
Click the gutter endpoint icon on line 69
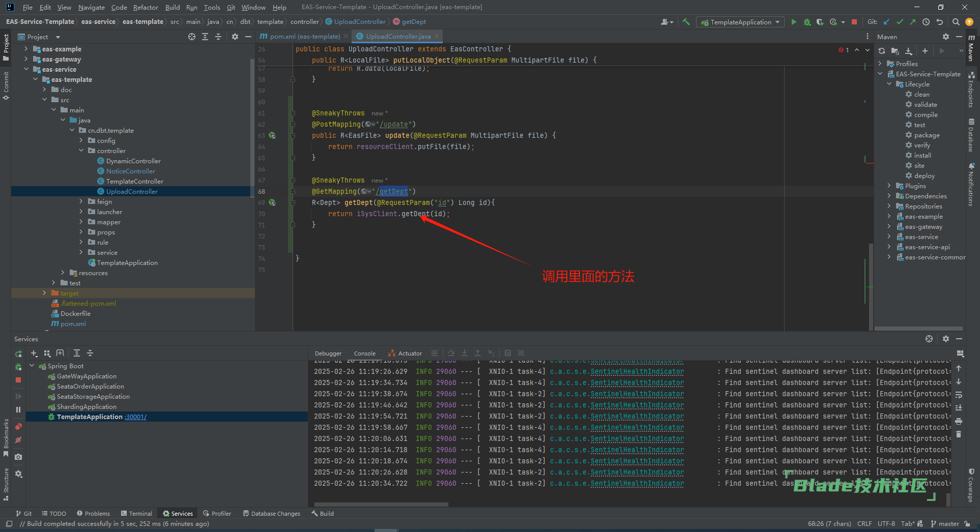pyautogui.click(x=272, y=202)
